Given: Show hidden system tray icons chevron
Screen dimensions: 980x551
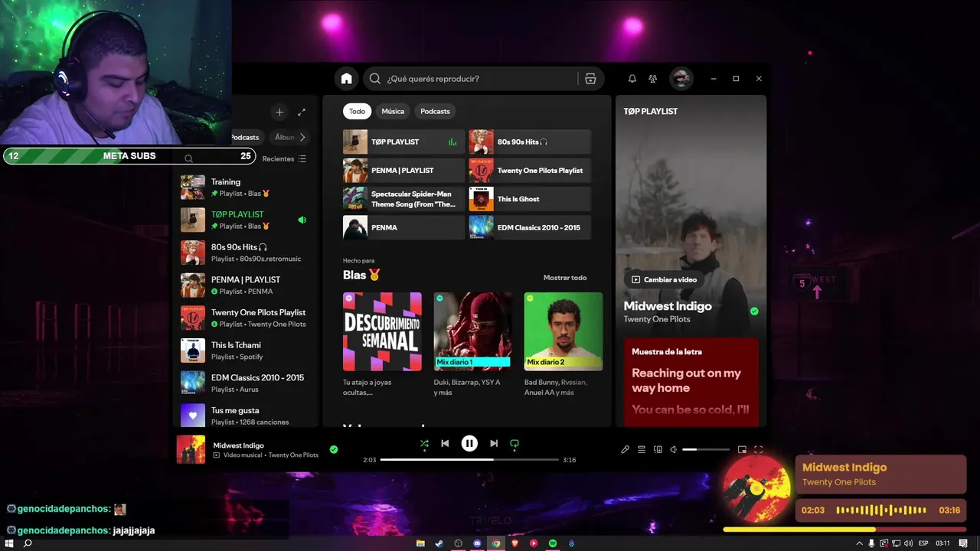Looking at the screenshot, I should click(x=859, y=543).
